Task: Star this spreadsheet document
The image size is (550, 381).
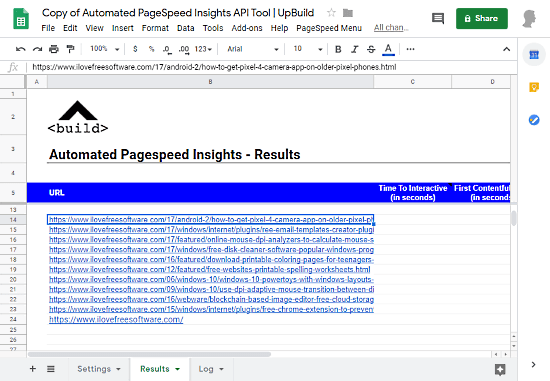Action: click(331, 13)
